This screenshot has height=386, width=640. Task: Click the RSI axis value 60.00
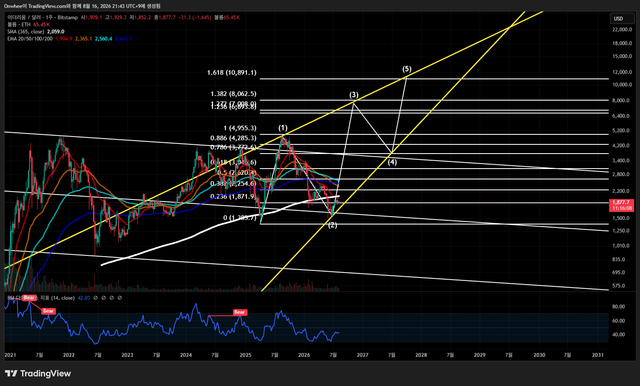(x=619, y=321)
